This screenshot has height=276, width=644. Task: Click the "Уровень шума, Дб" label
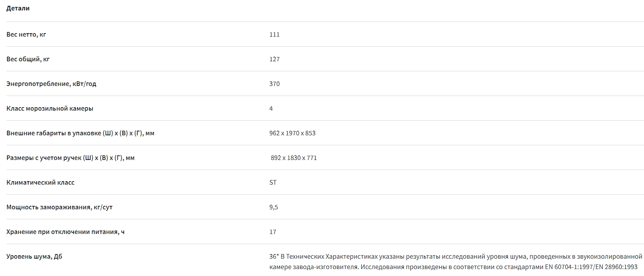click(x=34, y=257)
